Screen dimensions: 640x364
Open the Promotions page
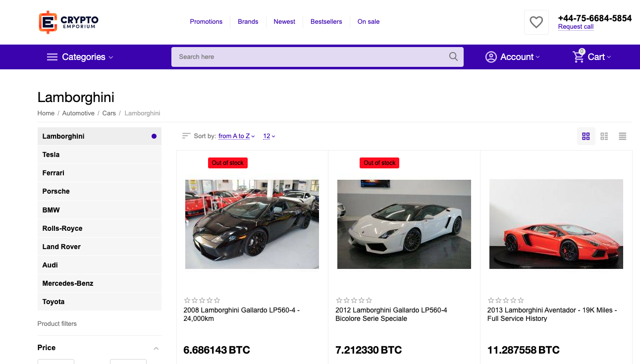pyautogui.click(x=206, y=22)
